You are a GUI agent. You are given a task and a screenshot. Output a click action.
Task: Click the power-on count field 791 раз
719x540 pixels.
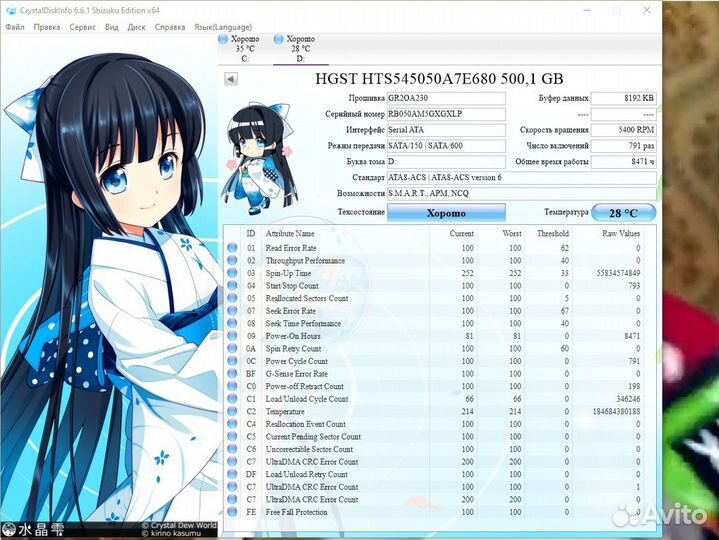coord(624,146)
